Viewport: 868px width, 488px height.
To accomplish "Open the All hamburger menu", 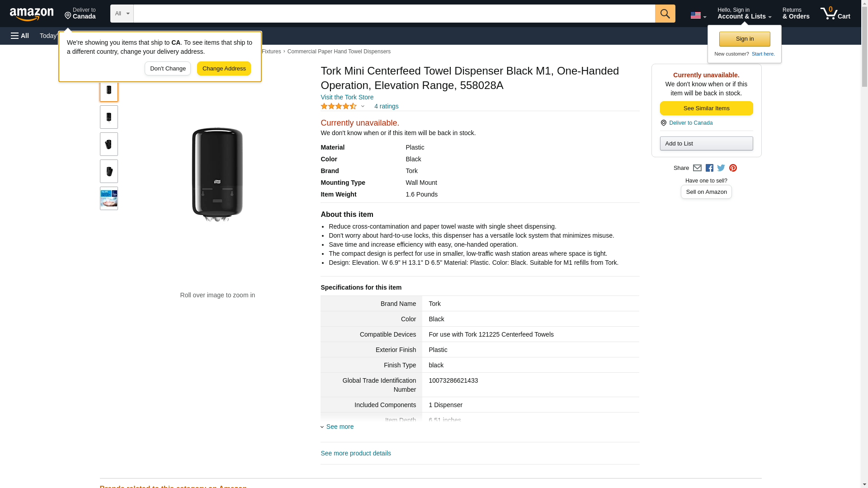I will click(x=20, y=36).
